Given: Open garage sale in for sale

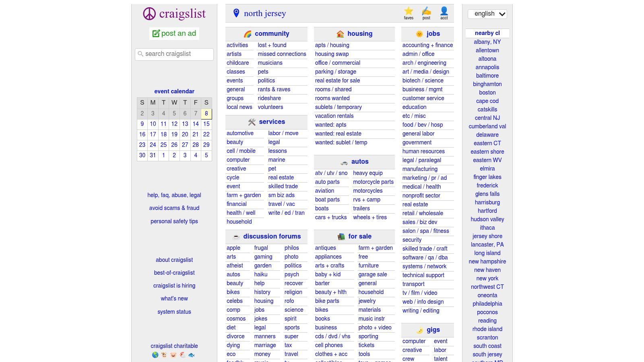Looking at the screenshot, I should pyautogui.click(x=373, y=275).
